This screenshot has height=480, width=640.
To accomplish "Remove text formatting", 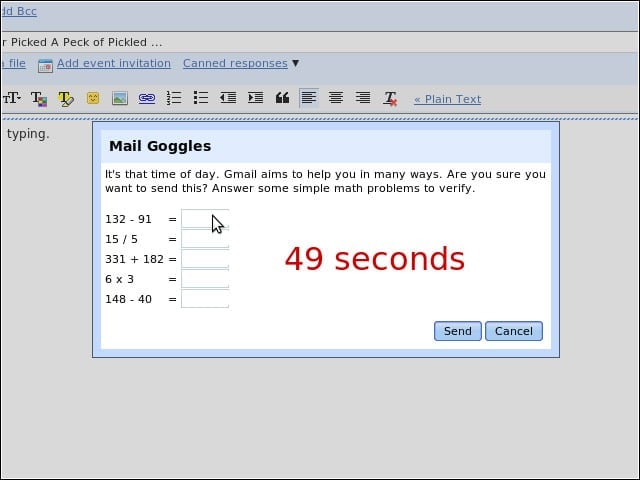I will tap(390, 98).
